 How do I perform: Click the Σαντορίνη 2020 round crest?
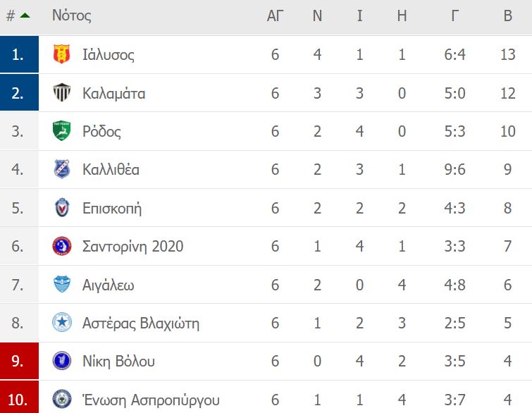pos(62,246)
